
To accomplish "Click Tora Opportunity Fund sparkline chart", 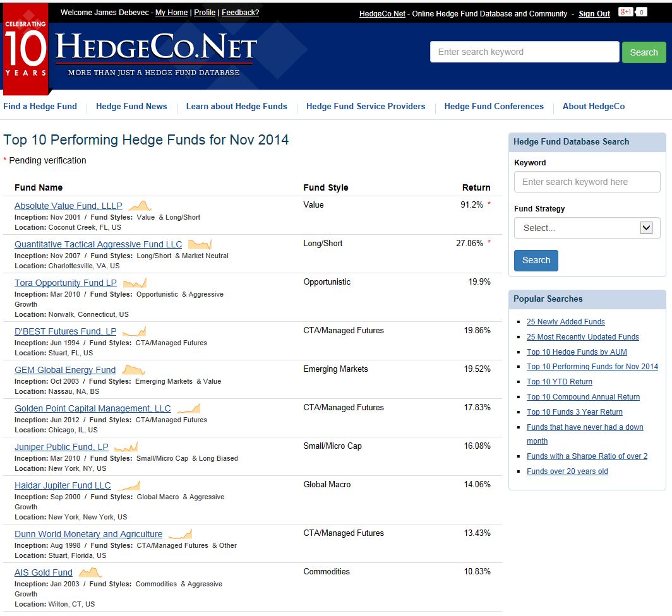I will point(135,283).
